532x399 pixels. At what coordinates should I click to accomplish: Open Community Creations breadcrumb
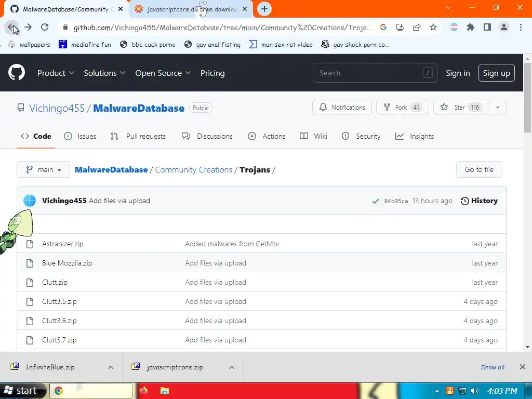(193, 170)
